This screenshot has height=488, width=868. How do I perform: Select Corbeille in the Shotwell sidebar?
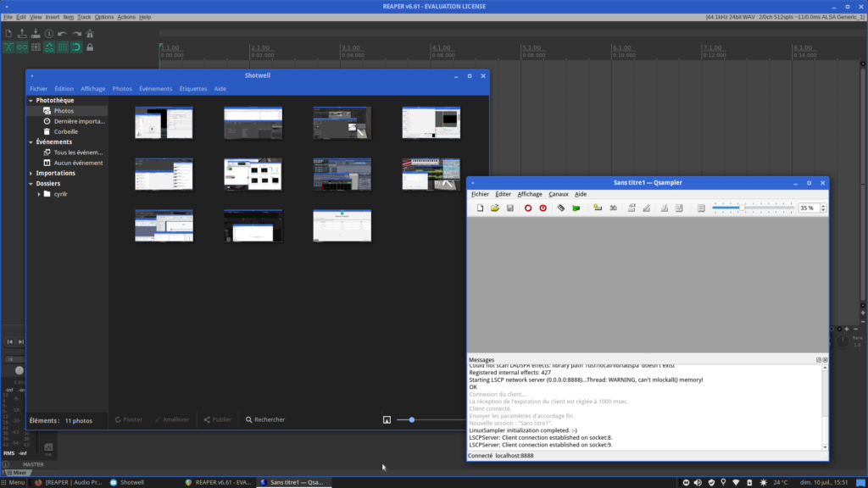pyautogui.click(x=65, y=131)
